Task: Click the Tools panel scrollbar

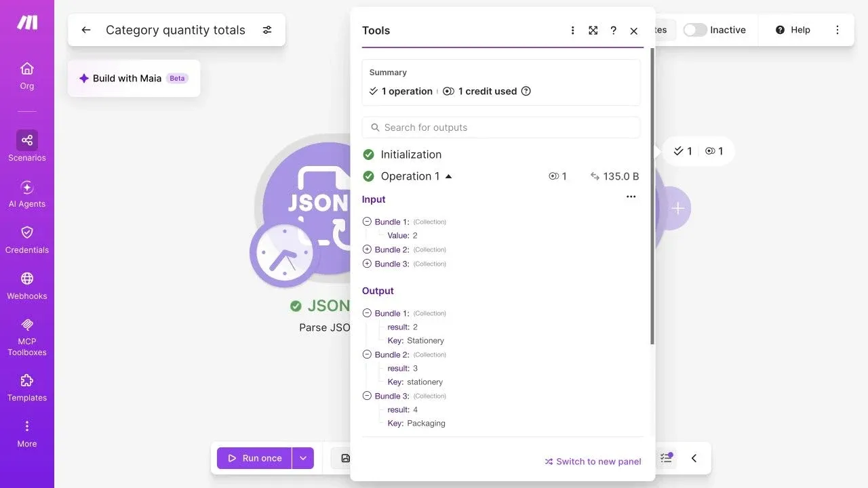Action: tap(652, 197)
